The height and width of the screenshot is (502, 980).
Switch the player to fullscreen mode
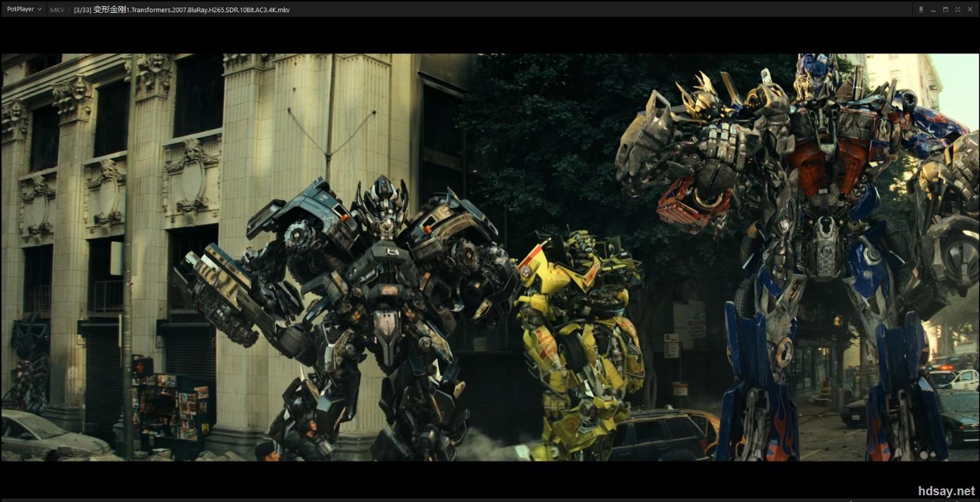click(957, 10)
